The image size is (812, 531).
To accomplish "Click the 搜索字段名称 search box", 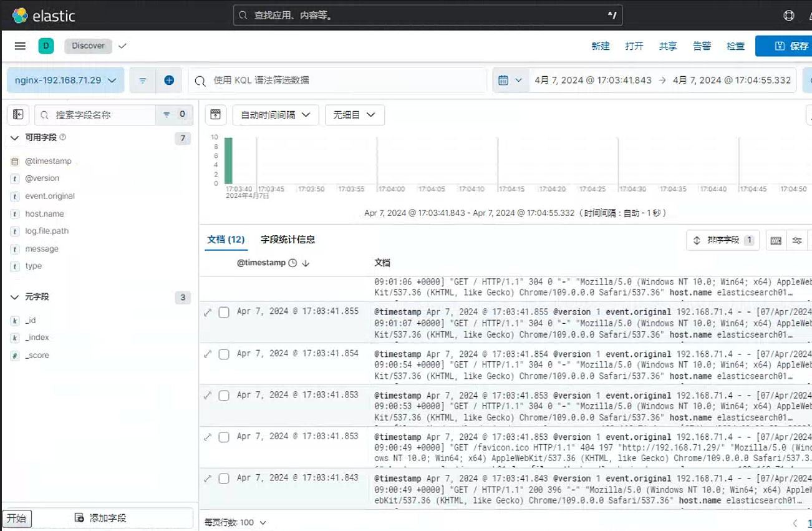I will (95, 115).
